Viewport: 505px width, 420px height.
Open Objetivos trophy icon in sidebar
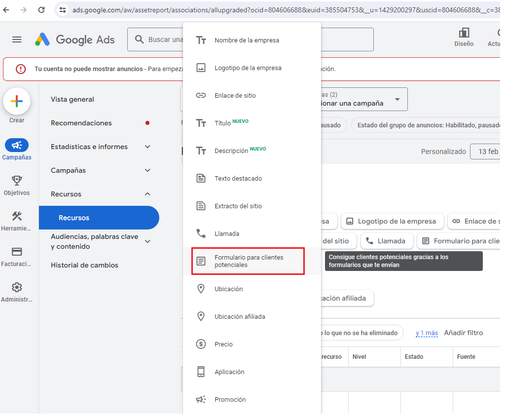tap(17, 181)
